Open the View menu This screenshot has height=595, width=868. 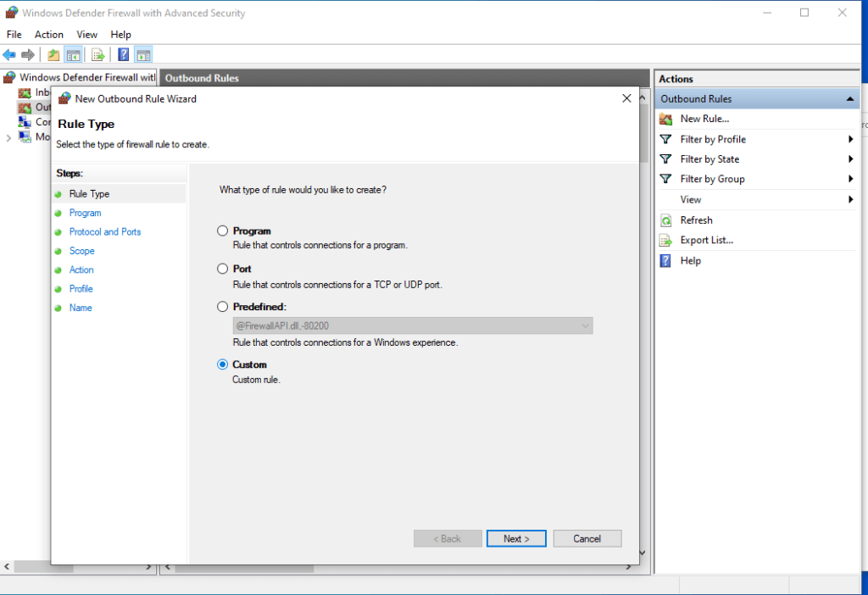87,34
